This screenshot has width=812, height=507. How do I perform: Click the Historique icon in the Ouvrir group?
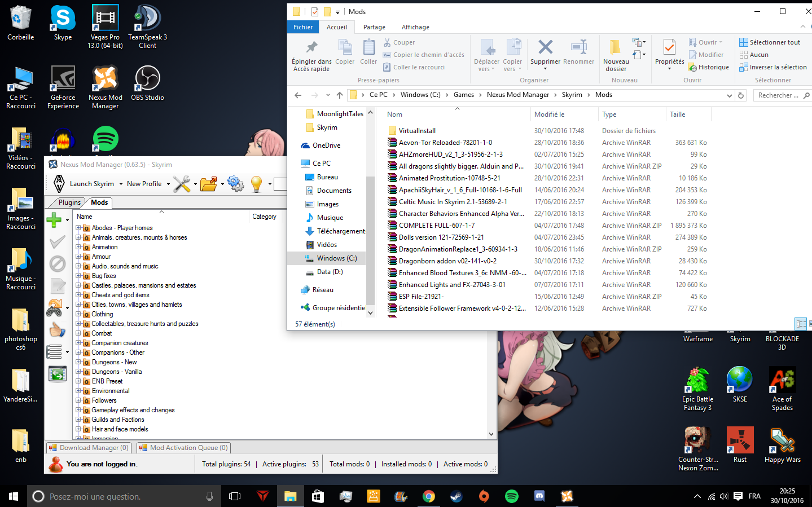click(x=692, y=67)
